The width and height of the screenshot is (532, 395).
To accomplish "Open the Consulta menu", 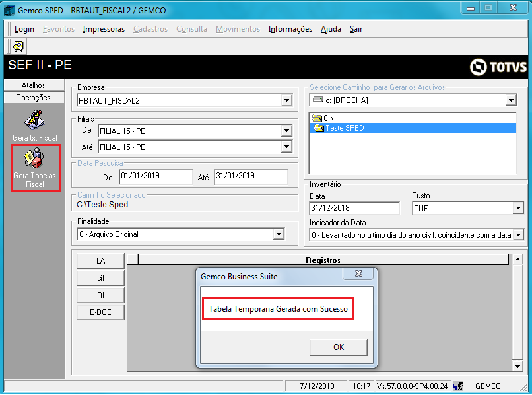I will tap(191, 29).
